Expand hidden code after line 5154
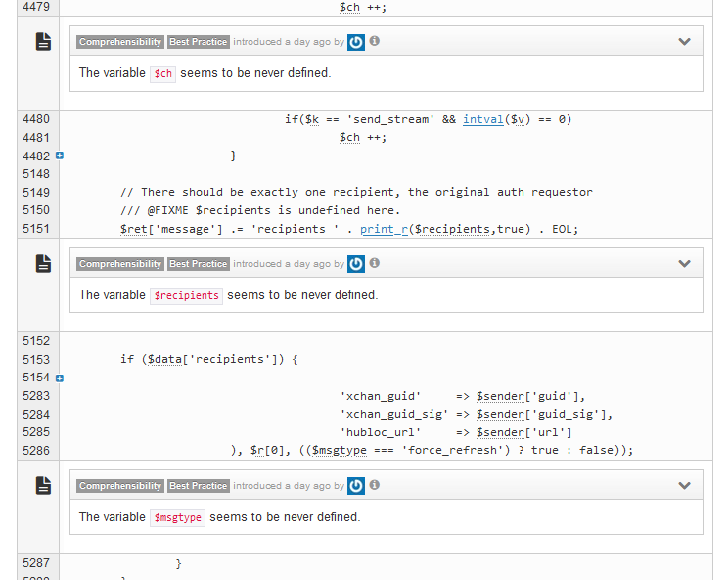The width and height of the screenshot is (728, 580). [60, 378]
